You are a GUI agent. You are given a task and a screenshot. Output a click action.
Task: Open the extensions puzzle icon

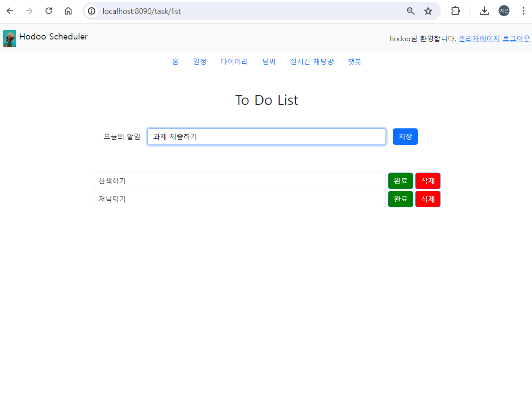click(x=456, y=11)
